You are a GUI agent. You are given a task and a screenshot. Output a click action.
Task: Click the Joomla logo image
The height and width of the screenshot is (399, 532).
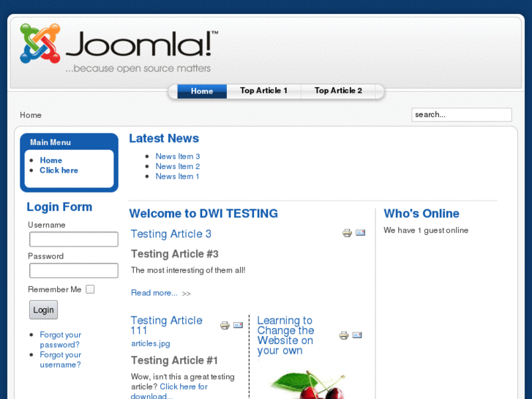click(119, 48)
